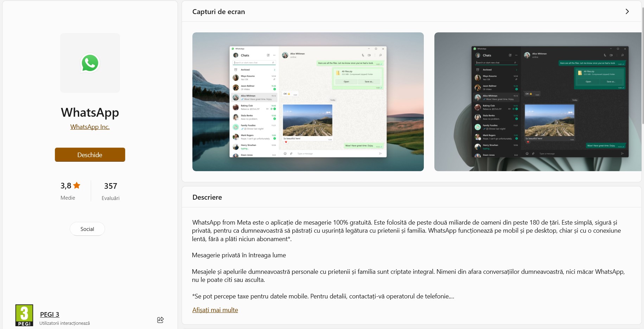Click the PEGI 3 age rating link
The height and width of the screenshot is (329, 644).
[x=50, y=314]
